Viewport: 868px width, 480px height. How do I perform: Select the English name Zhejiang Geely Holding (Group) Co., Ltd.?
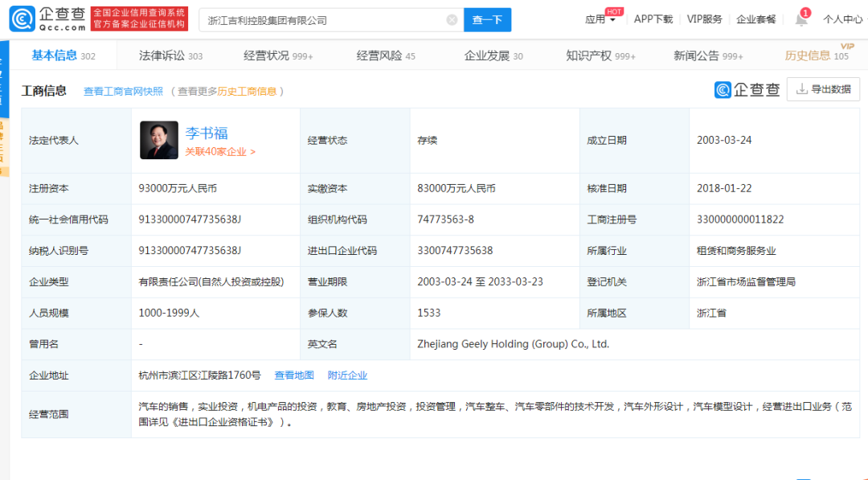click(513, 344)
